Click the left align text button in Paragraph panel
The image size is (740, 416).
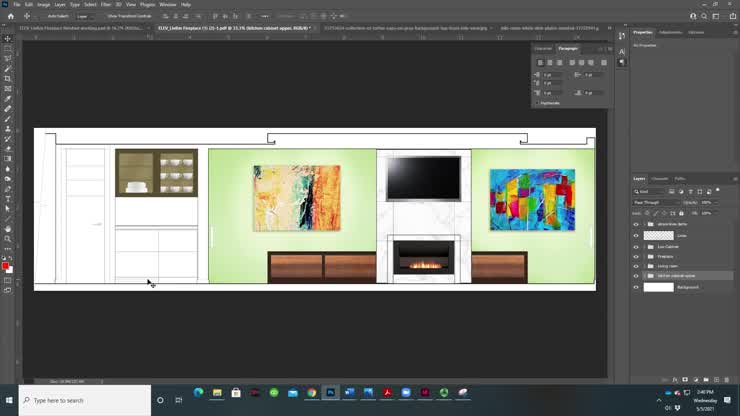(x=540, y=62)
